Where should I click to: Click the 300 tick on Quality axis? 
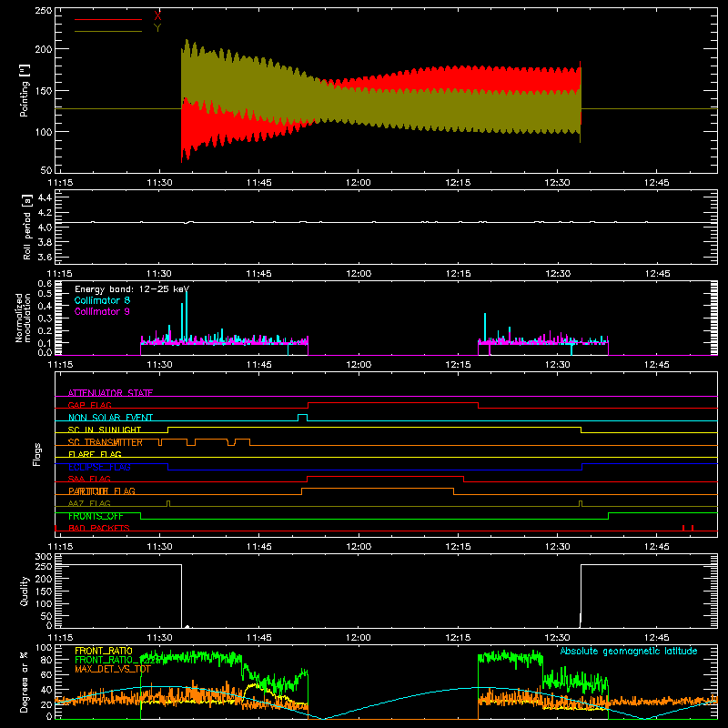pos(43,557)
